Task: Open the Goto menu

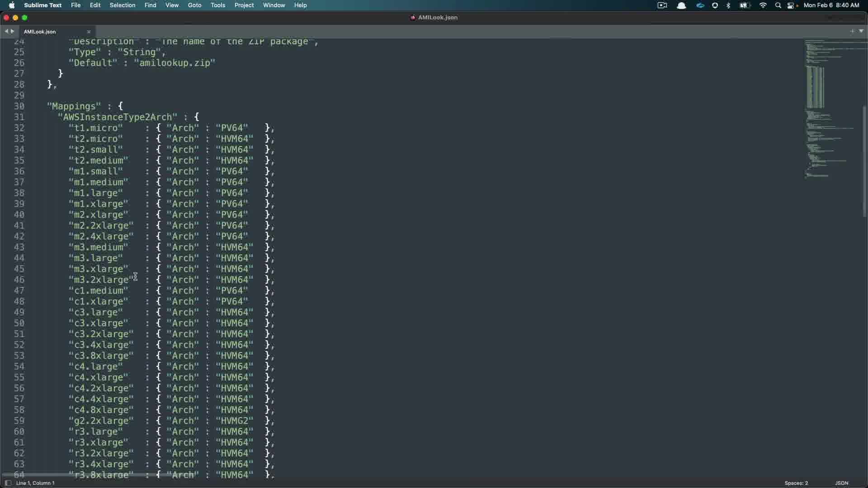Action: pos(194,5)
